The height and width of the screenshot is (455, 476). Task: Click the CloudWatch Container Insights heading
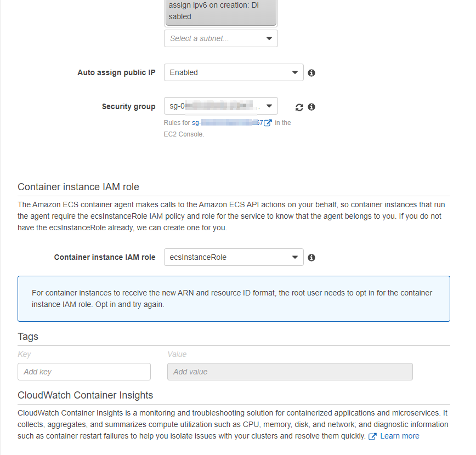86,395
